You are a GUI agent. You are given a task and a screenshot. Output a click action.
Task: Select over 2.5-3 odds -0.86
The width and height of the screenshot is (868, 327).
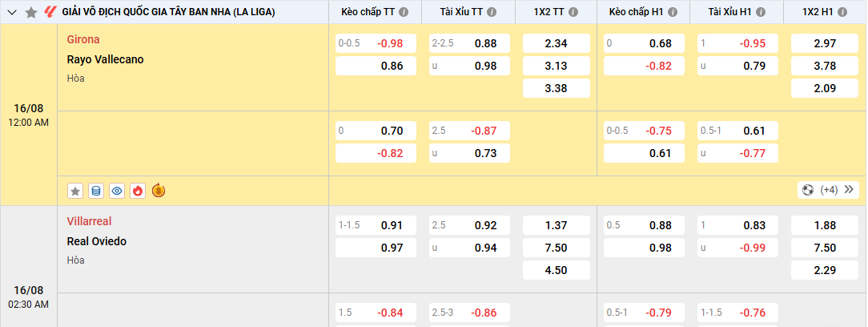469,313
